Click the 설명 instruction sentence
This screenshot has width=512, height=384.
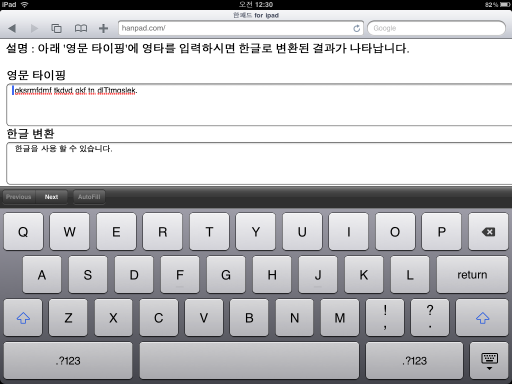coord(208,49)
